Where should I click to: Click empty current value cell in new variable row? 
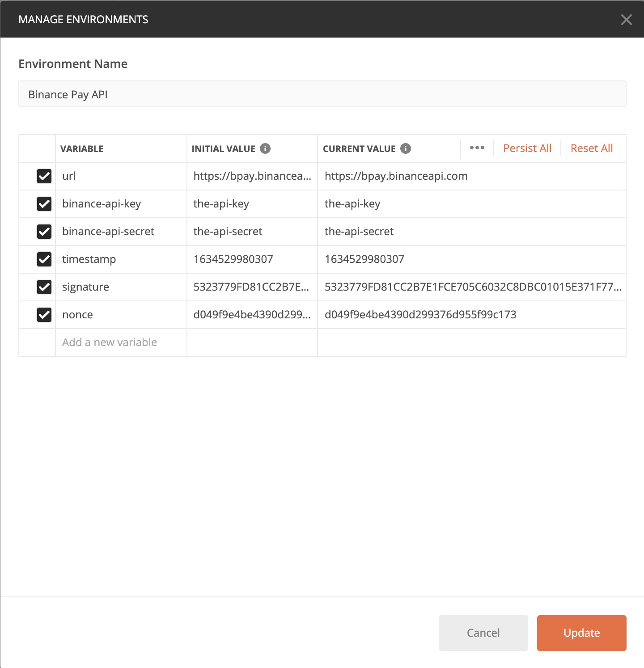tap(472, 342)
